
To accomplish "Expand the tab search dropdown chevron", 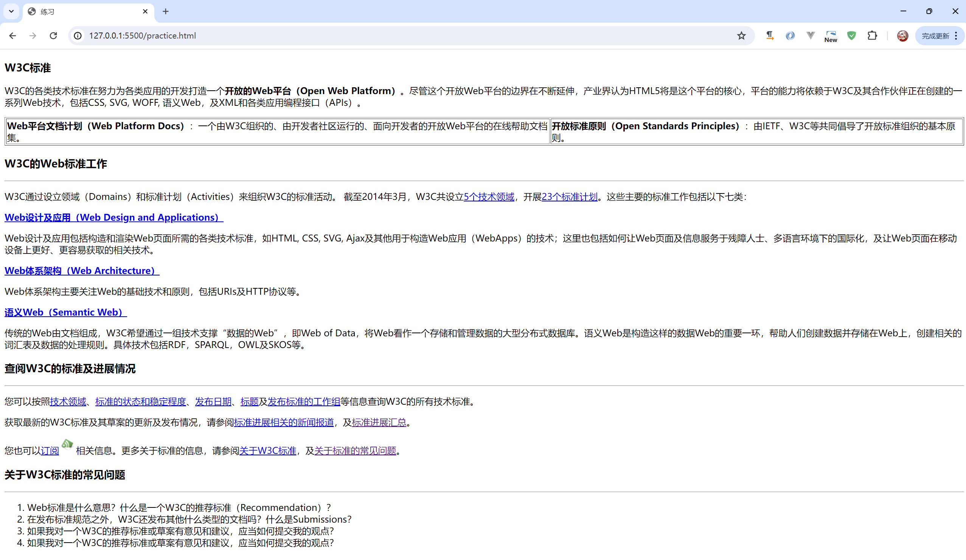I will pyautogui.click(x=11, y=11).
